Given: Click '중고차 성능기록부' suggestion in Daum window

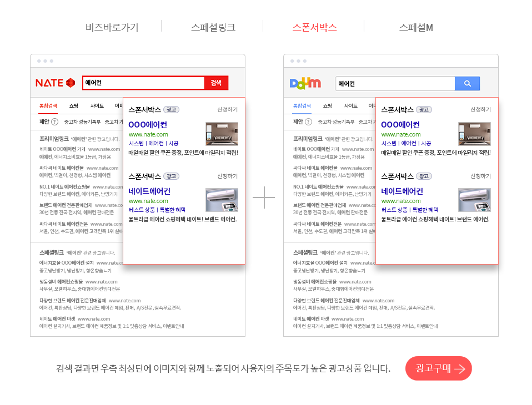Looking at the screenshot, I should coord(336,121).
